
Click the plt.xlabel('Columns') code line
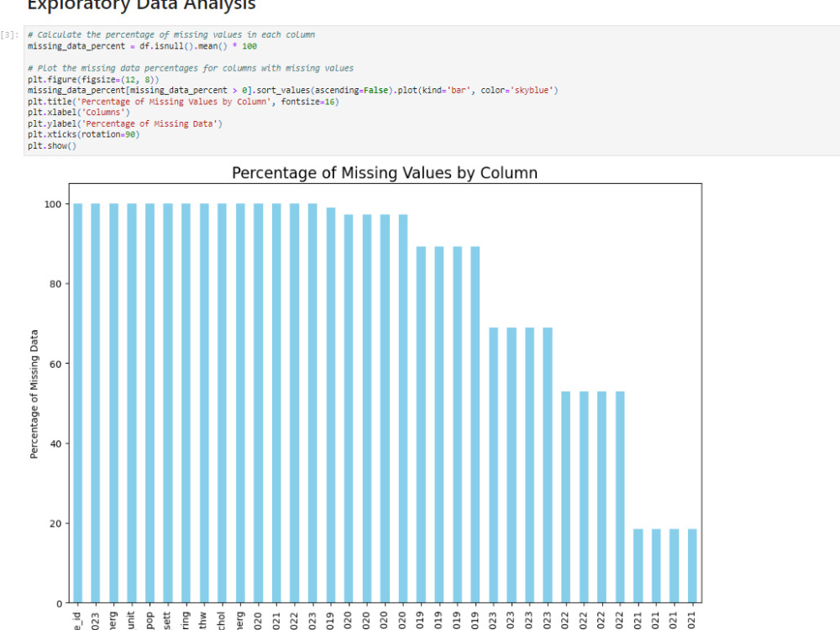coord(79,112)
